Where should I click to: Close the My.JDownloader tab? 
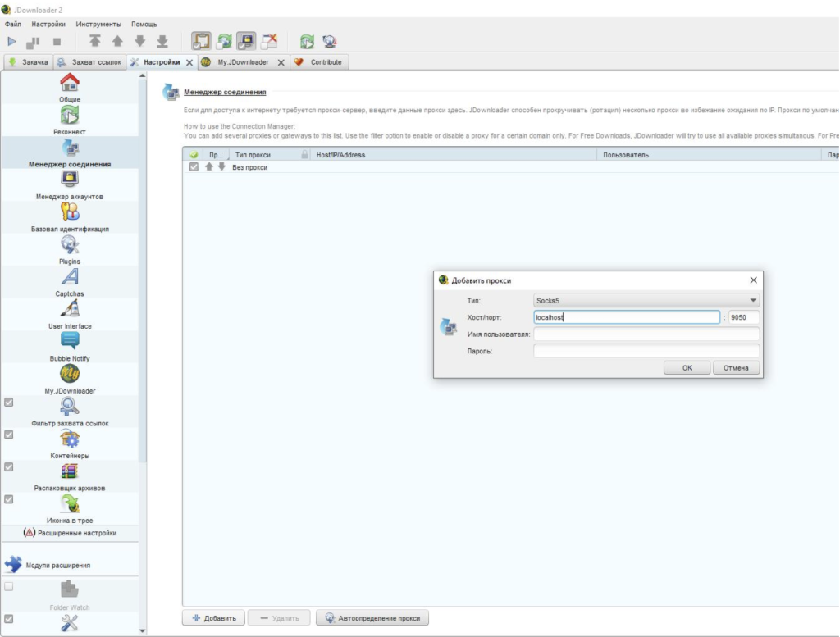point(281,62)
